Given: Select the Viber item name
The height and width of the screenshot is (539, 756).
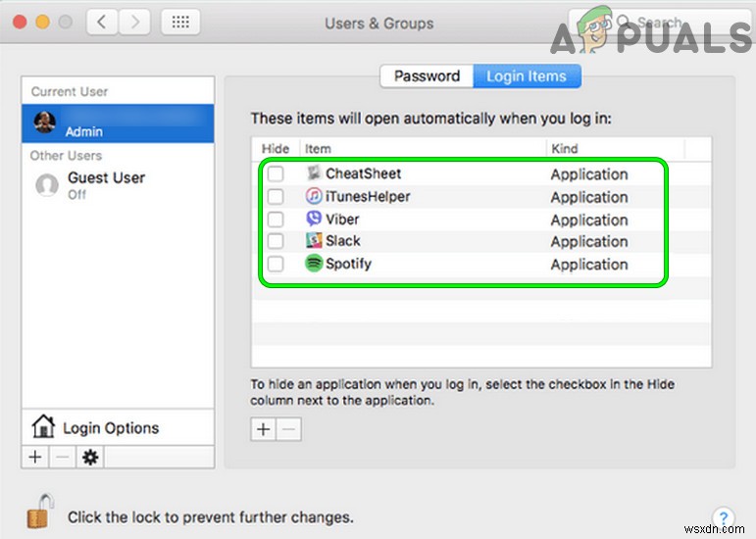Looking at the screenshot, I should pos(342,220).
